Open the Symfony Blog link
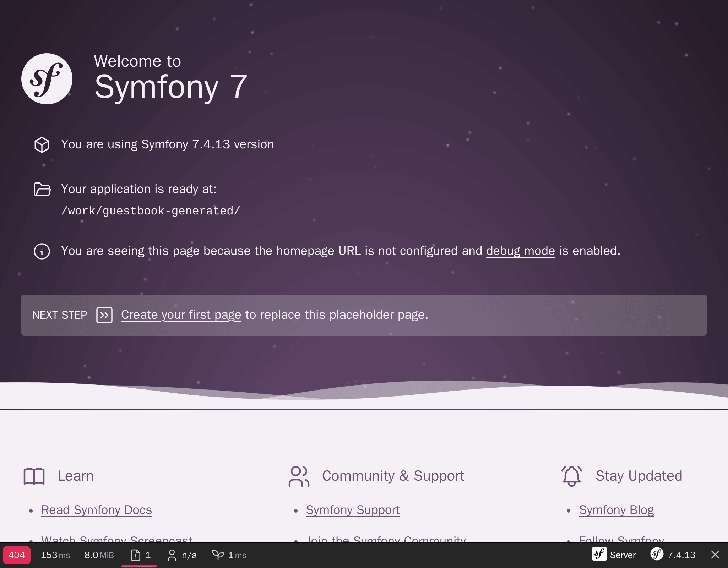Screen dimensions: 728x568 [x=616, y=510]
